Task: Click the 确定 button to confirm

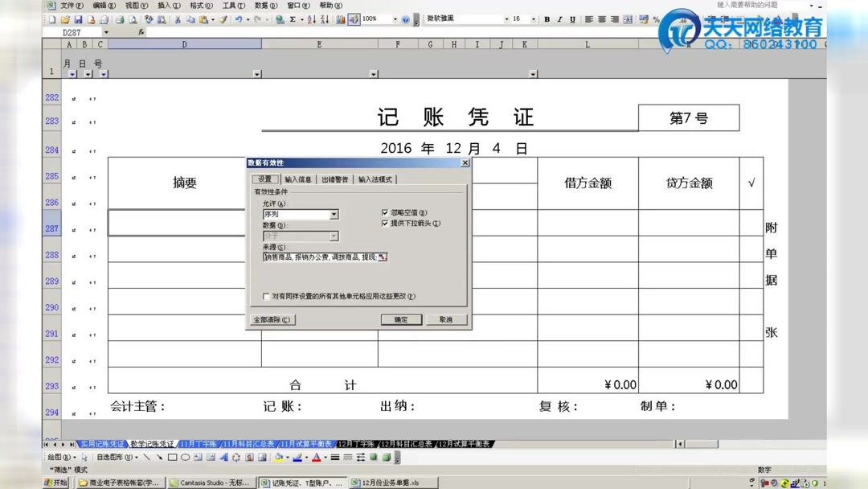Action: (401, 319)
